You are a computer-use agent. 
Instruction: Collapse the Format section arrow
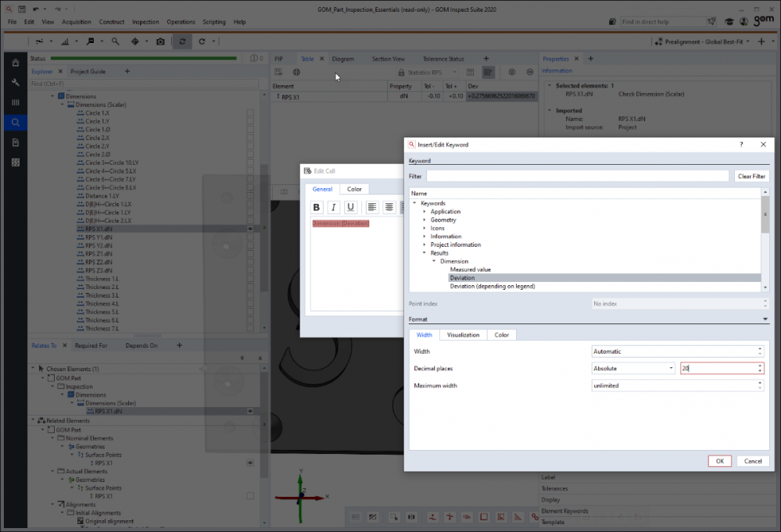[x=765, y=320]
